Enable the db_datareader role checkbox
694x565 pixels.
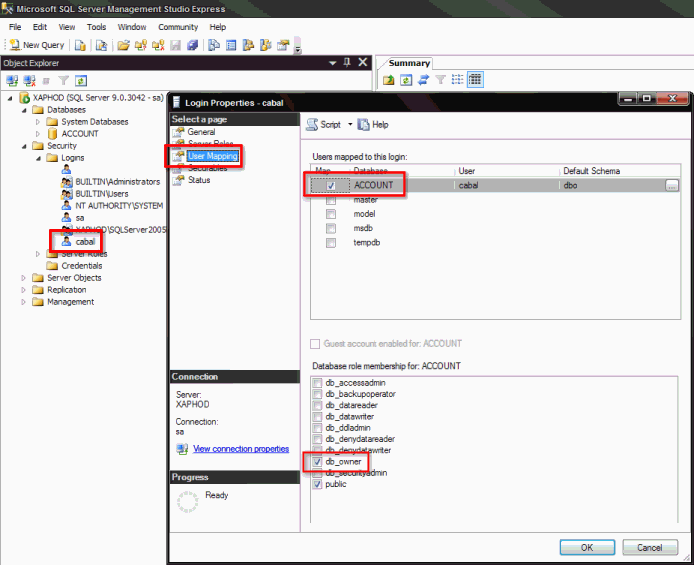click(318, 406)
